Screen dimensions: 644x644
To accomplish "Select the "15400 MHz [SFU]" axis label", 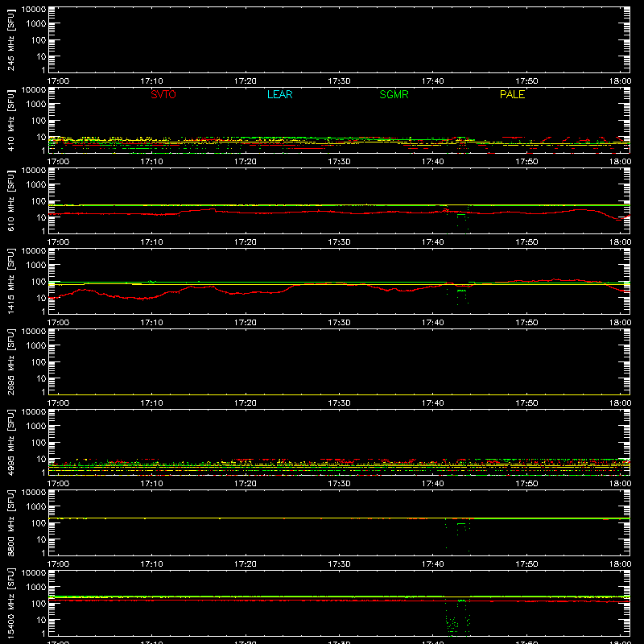I will 10,603.
